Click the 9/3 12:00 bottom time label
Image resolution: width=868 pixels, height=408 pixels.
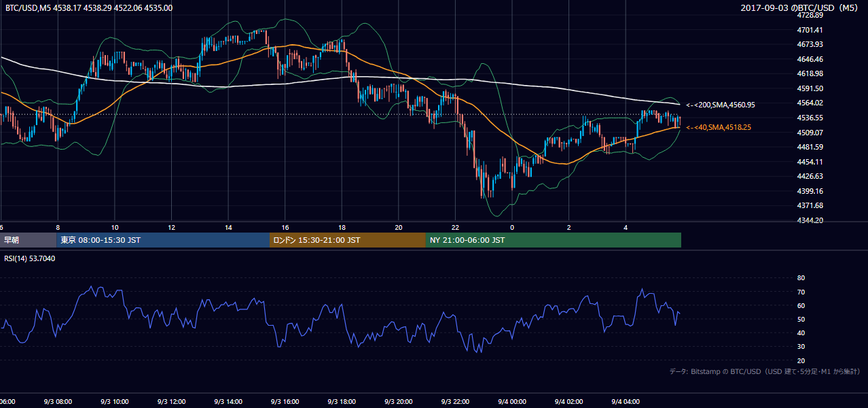172,402
